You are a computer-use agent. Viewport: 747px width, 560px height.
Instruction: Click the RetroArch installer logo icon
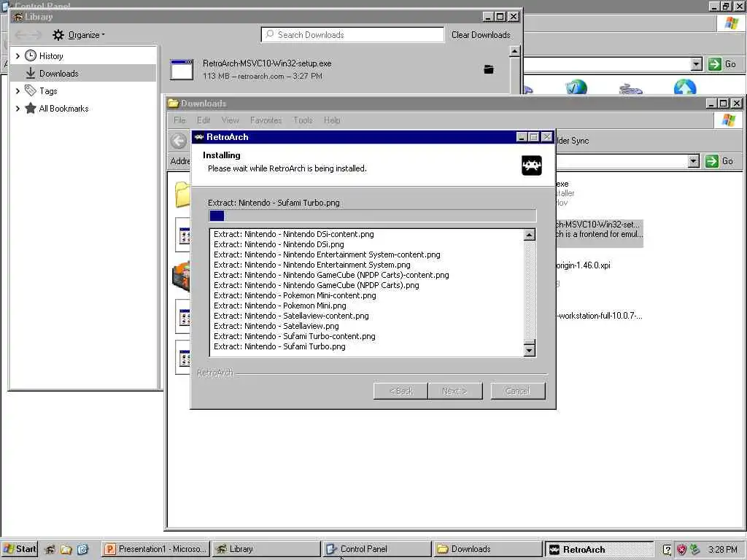pyautogui.click(x=532, y=166)
